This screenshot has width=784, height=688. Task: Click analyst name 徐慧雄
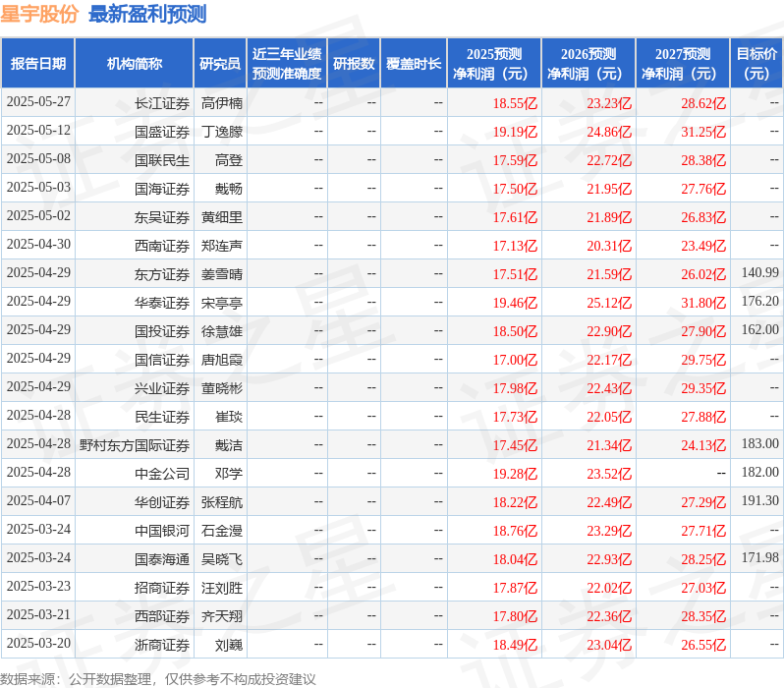click(222, 332)
